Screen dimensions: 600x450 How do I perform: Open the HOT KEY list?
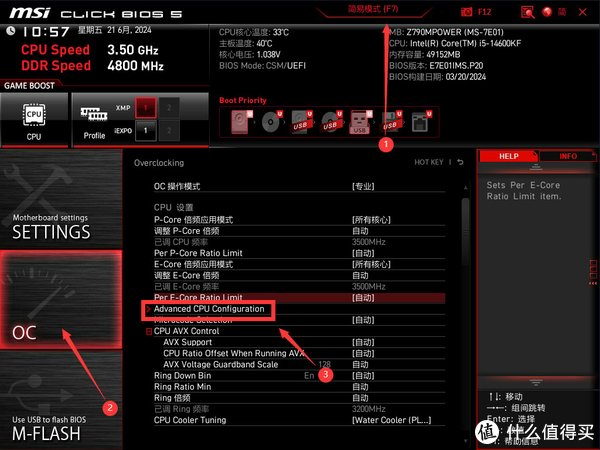[429, 162]
